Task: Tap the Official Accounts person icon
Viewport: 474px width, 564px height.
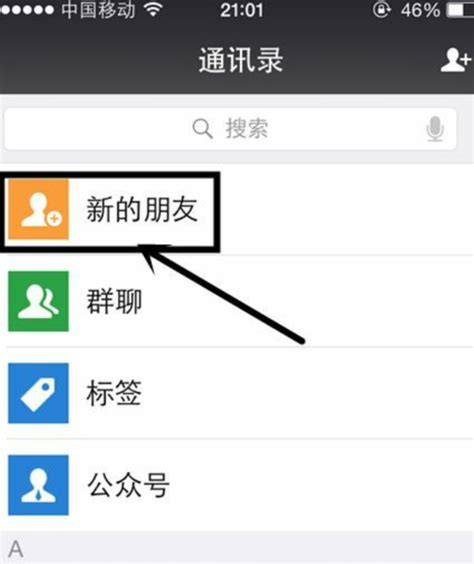Action: click(38, 485)
